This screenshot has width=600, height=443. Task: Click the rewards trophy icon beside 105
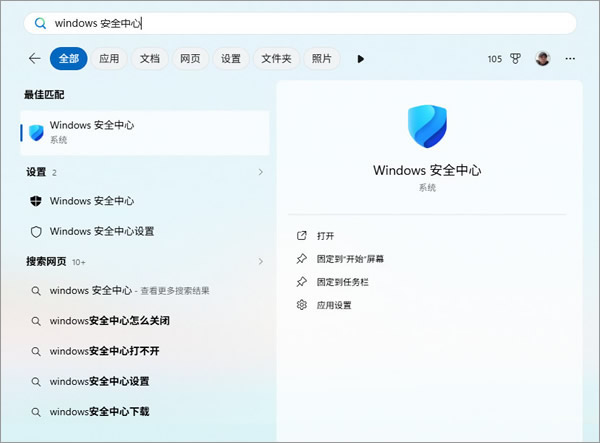point(517,59)
